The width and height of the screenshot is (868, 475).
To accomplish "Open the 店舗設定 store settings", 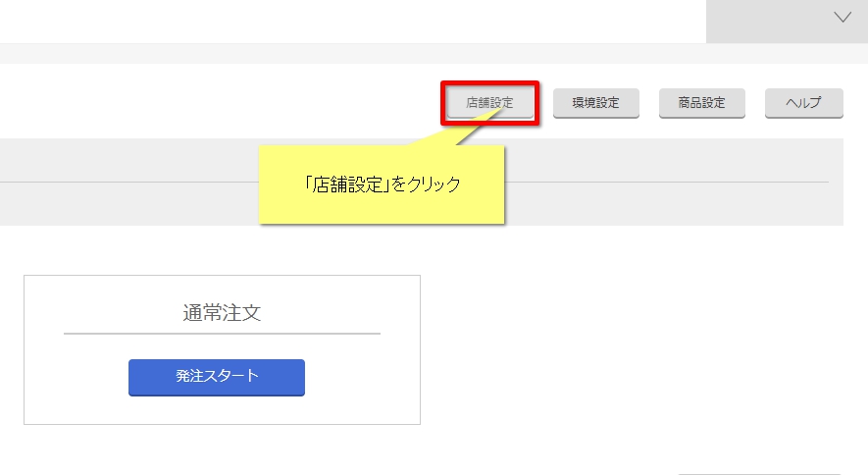I will click(x=490, y=103).
